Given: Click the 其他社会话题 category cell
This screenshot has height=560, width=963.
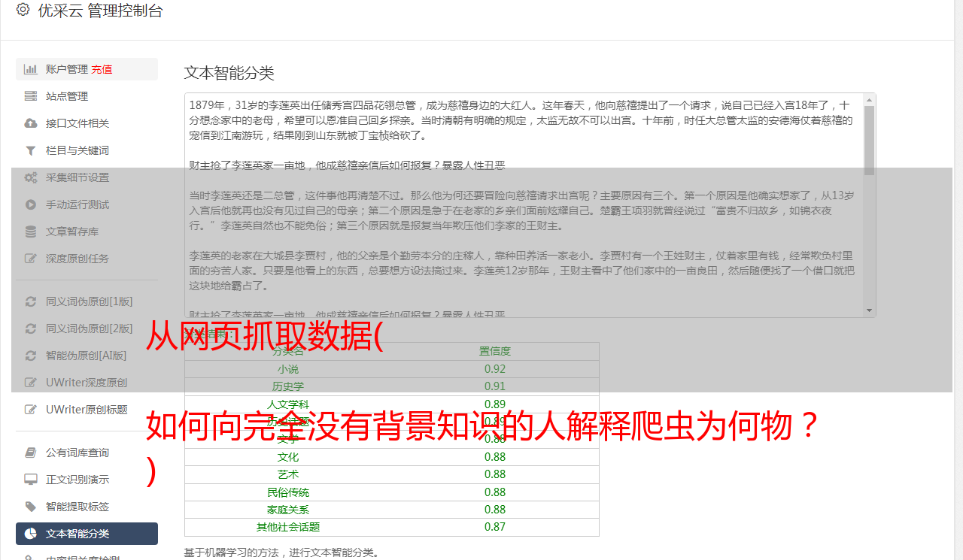Looking at the screenshot, I should pyautogui.click(x=288, y=527).
